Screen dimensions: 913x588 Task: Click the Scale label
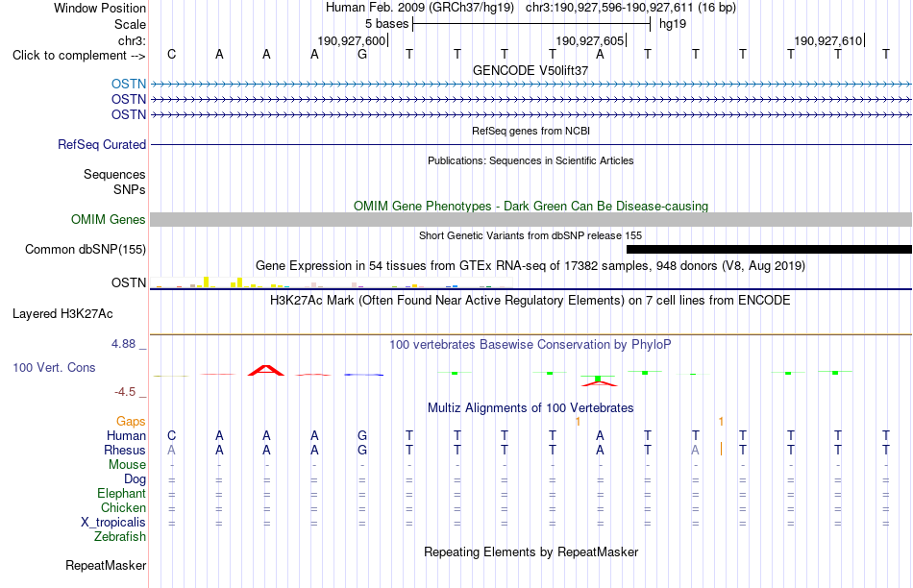(130, 24)
